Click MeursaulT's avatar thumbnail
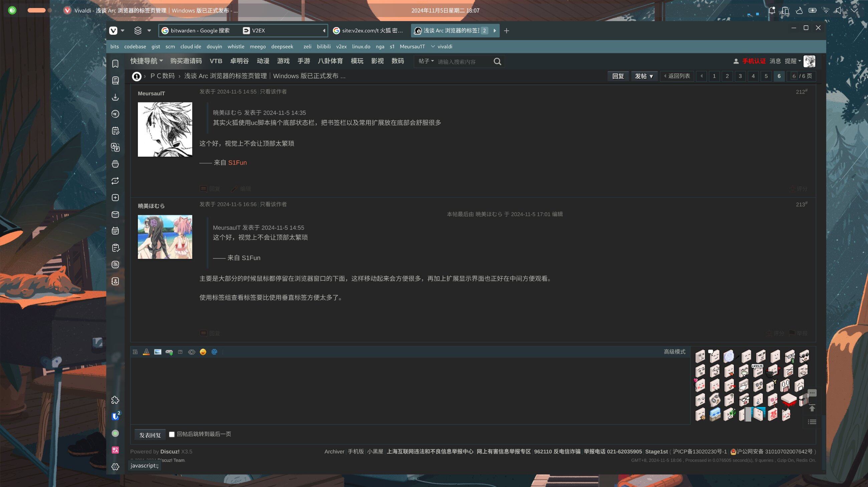Viewport: 868px width, 487px height. [x=165, y=129]
